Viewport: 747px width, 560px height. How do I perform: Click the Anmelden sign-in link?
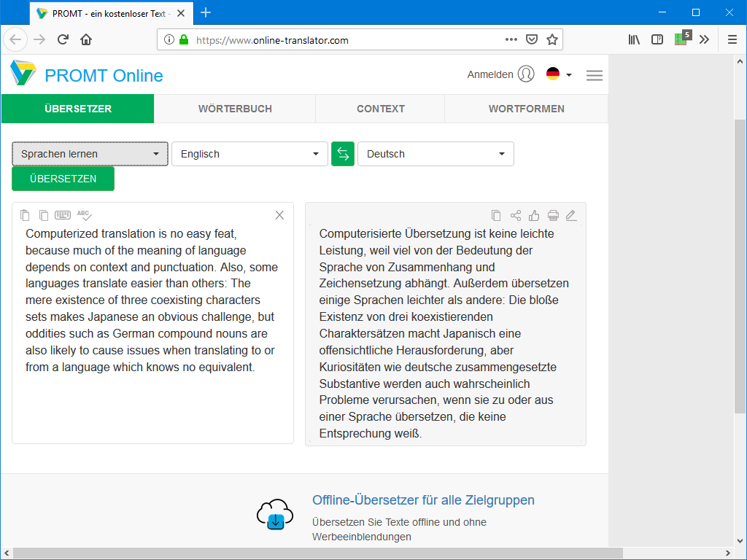coord(490,74)
